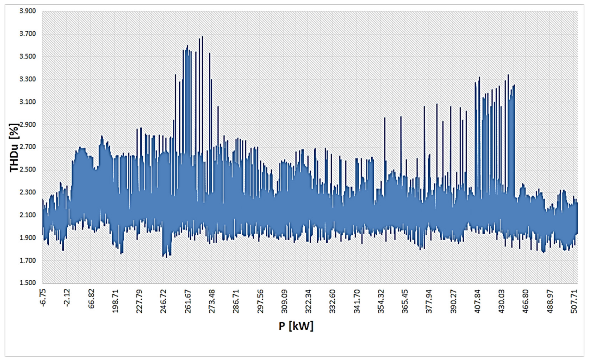Click x-axis label 365.45
Viewport: 593px width, 364px height.
[x=405, y=301]
